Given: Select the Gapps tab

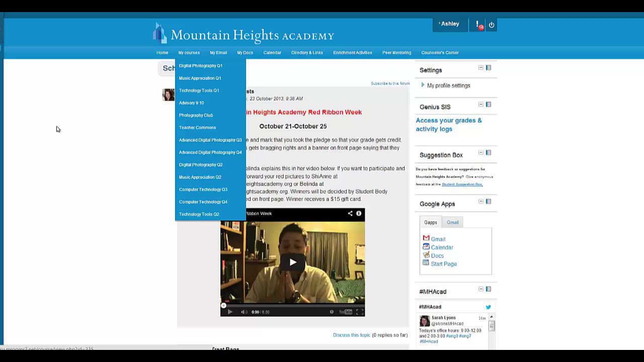Looking at the screenshot, I should tap(431, 222).
